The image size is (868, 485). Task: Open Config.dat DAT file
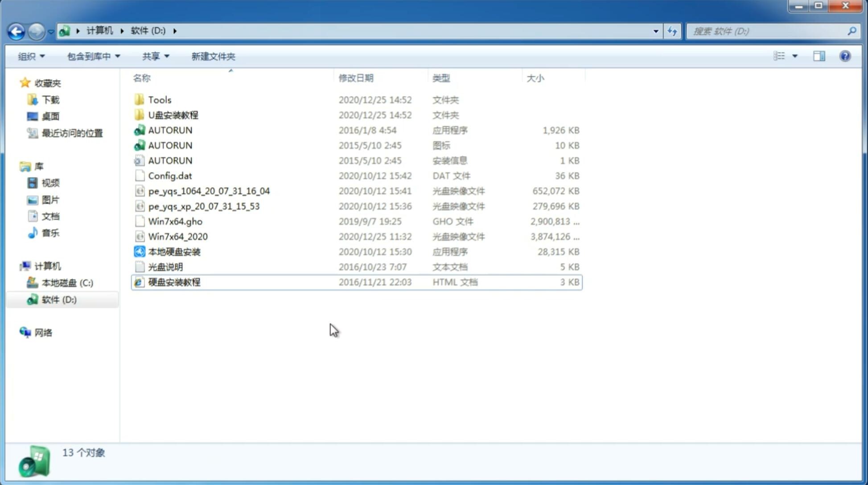coord(170,175)
